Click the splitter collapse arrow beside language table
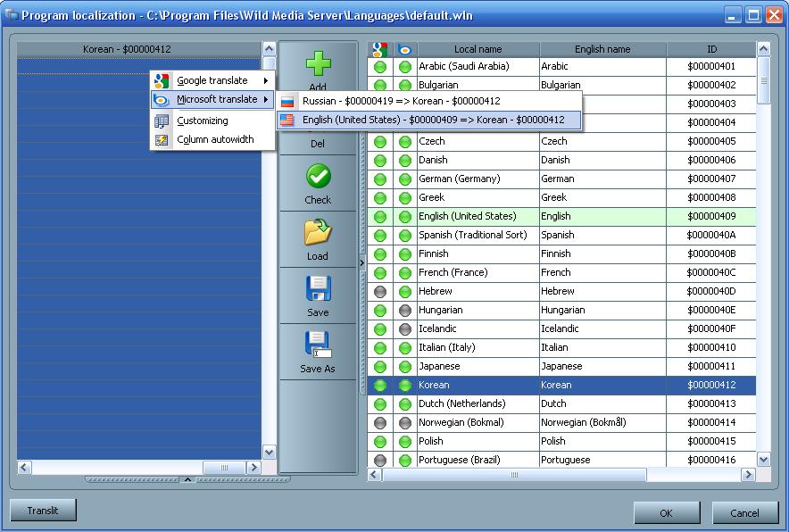 [362, 262]
